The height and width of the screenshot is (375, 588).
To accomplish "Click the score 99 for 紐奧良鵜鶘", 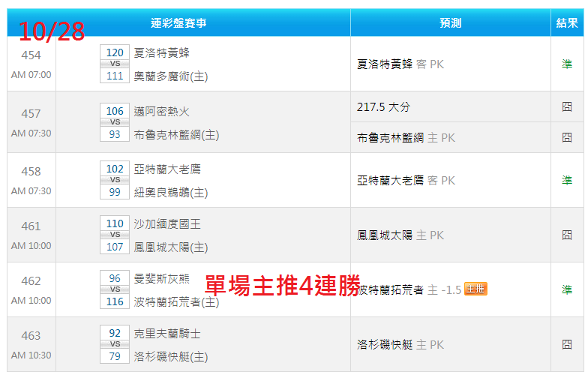I will click(115, 192).
